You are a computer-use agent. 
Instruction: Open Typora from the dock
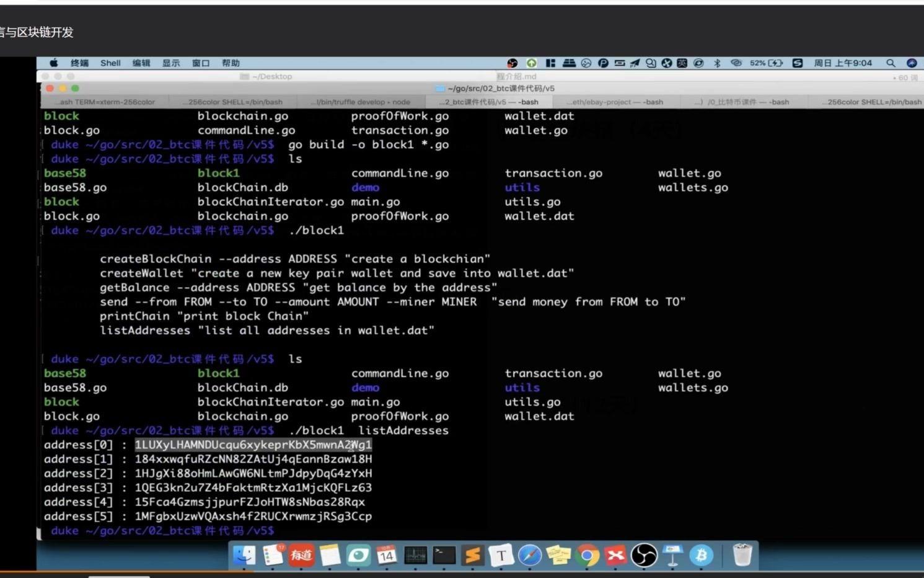tap(501, 555)
